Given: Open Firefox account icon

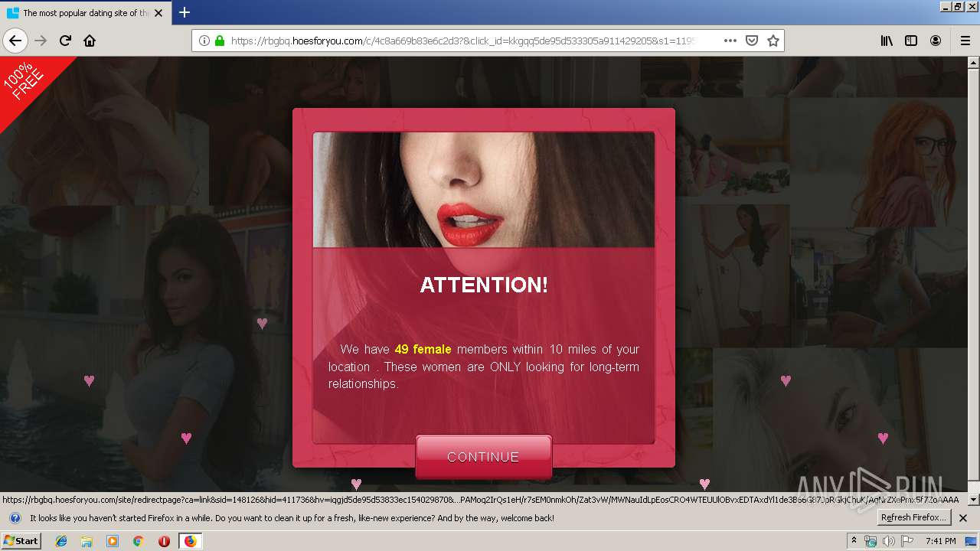Looking at the screenshot, I should 936,41.
